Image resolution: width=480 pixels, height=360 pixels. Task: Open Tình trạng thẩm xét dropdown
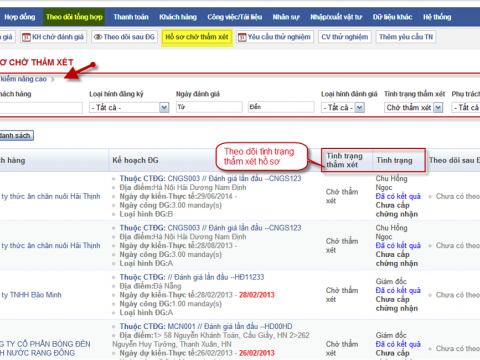413,108
